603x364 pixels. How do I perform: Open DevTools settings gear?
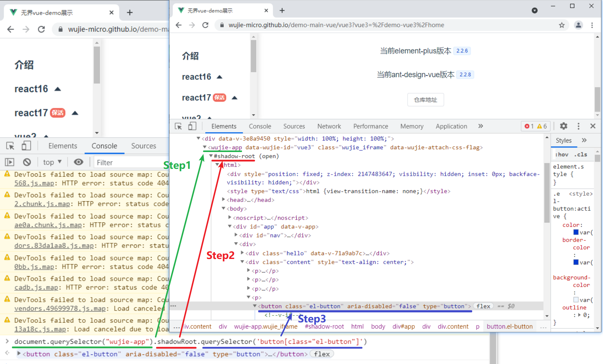(564, 126)
